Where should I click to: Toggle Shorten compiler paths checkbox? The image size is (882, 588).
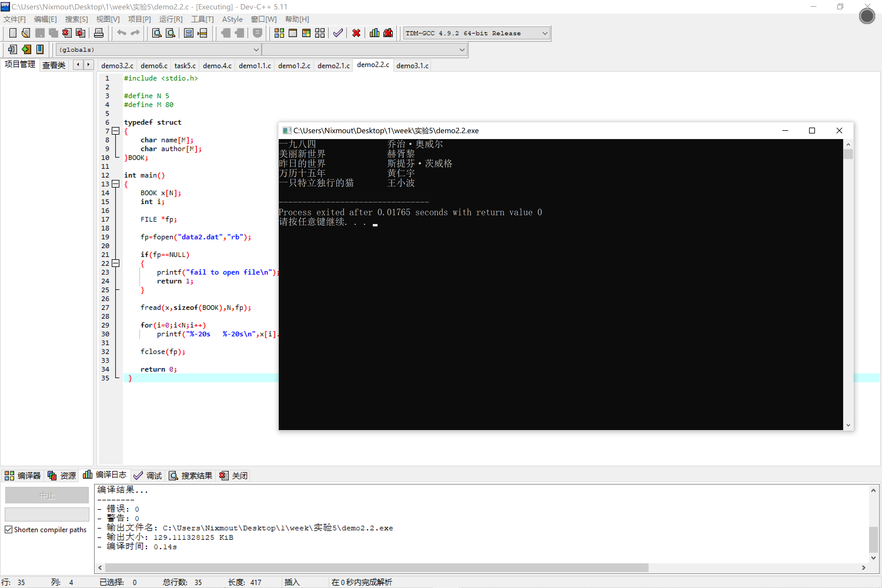[x=9, y=529]
